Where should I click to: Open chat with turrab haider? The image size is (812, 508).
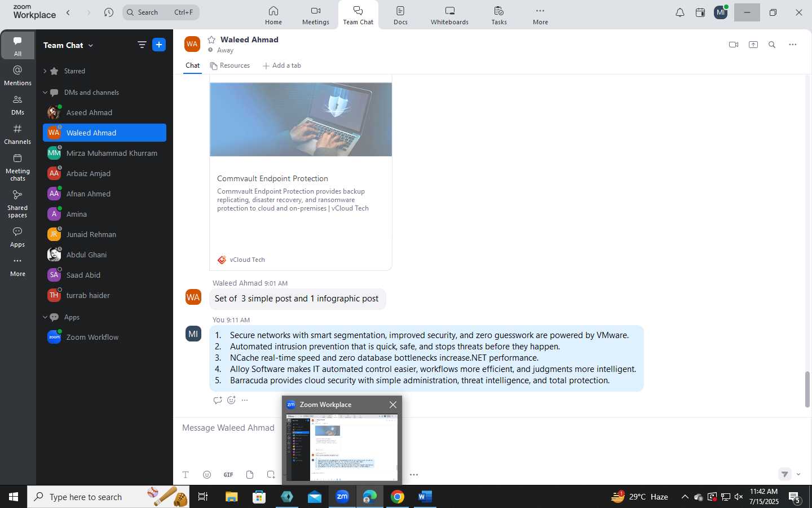(x=104, y=295)
